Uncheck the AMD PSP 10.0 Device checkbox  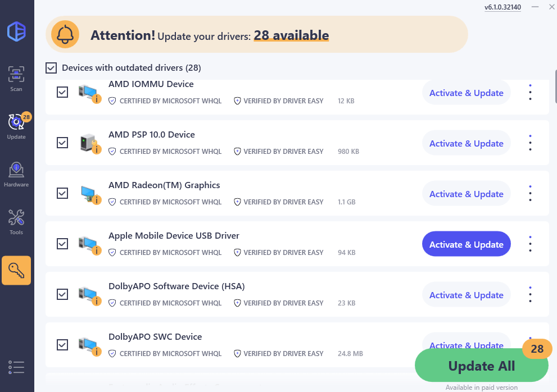pyautogui.click(x=62, y=143)
